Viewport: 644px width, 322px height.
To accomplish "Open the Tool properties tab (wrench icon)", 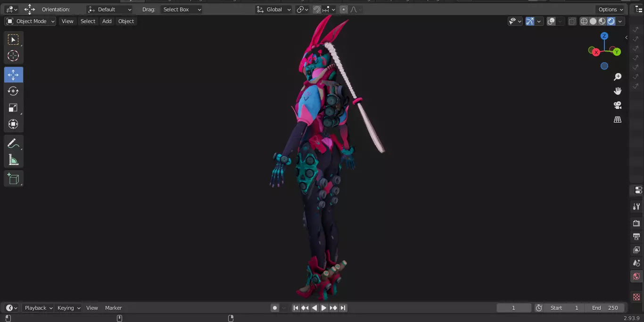I will 636,206.
